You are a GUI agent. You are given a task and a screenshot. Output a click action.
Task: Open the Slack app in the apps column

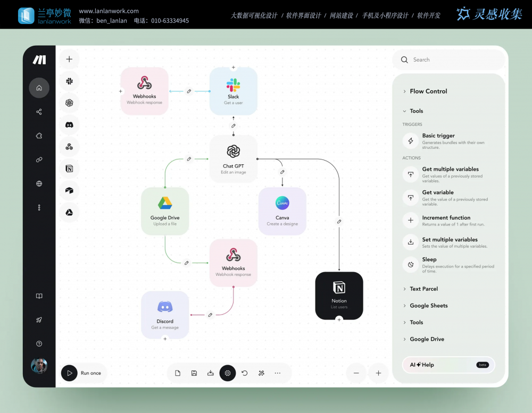[69, 81]
